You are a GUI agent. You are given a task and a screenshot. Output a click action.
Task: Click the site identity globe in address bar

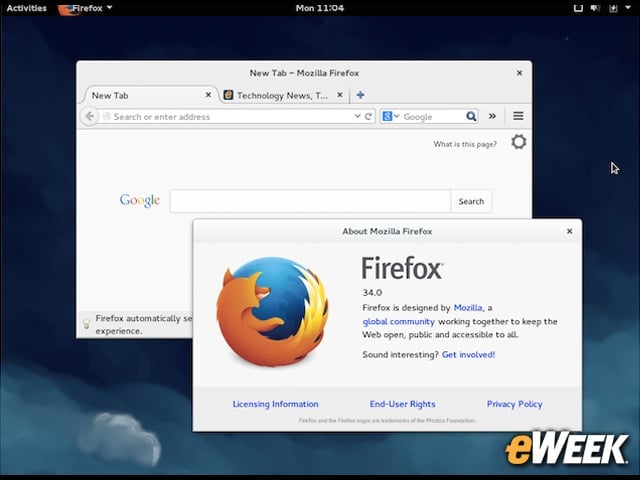[x=107, y=116]
